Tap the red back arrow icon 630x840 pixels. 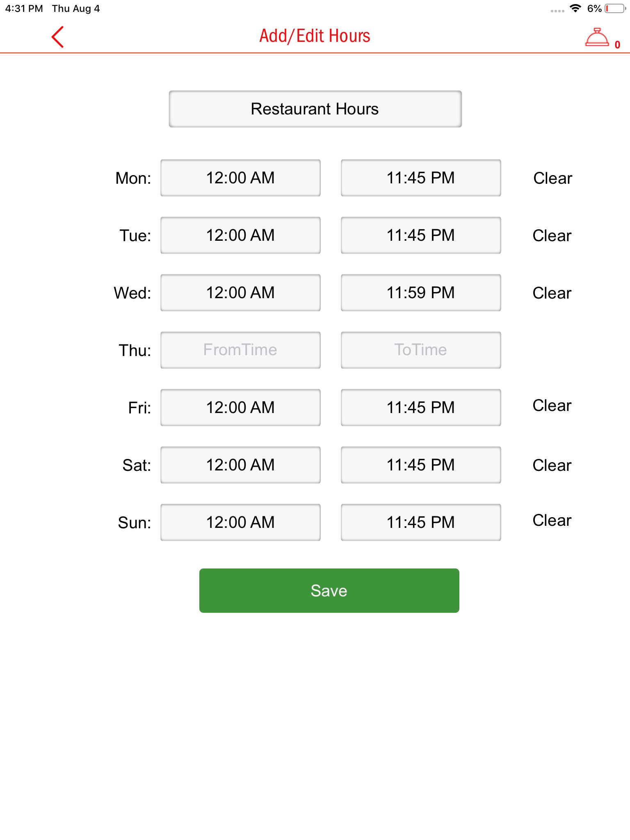(58, 37)
